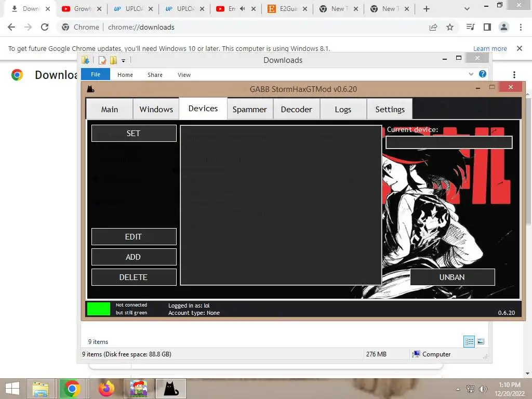Open the Growtopia game taskbar icon
This screenshot has width=532, height=399.
click(x=138, y=389)
